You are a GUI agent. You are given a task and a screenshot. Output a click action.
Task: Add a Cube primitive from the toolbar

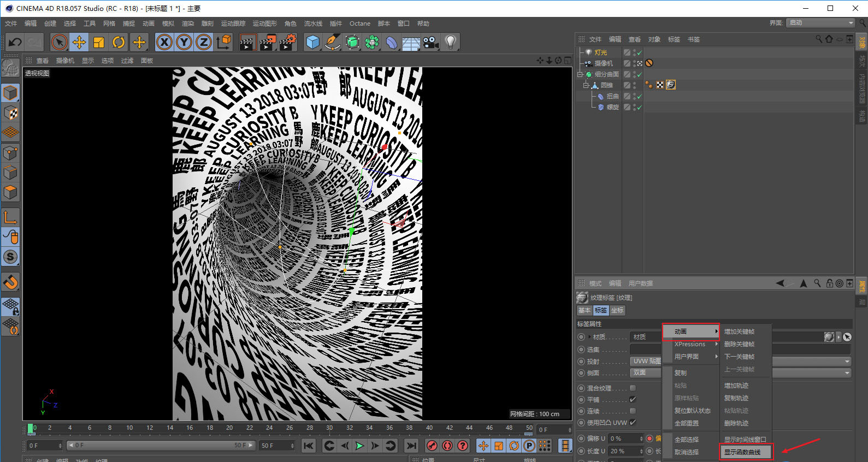312,42
